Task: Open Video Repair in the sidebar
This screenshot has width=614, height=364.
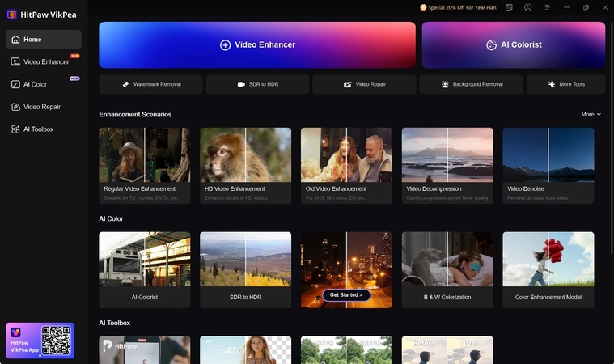Action: click(x=44, y=107)
